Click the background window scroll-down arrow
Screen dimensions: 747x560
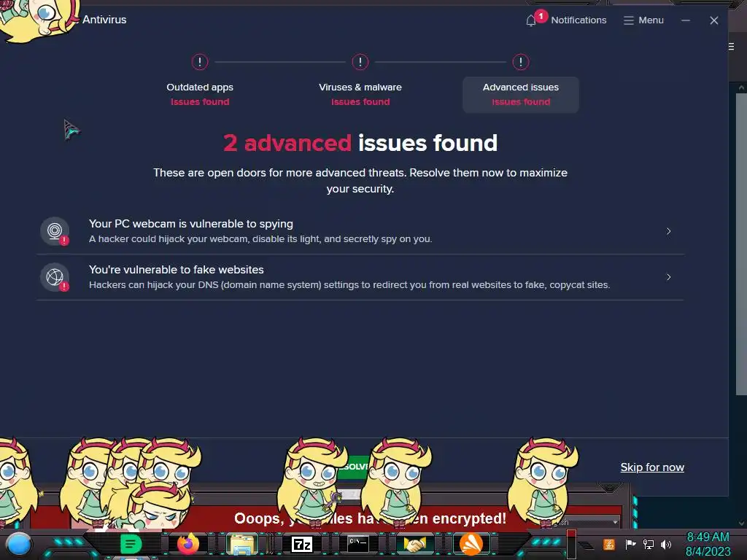[741, 523]
